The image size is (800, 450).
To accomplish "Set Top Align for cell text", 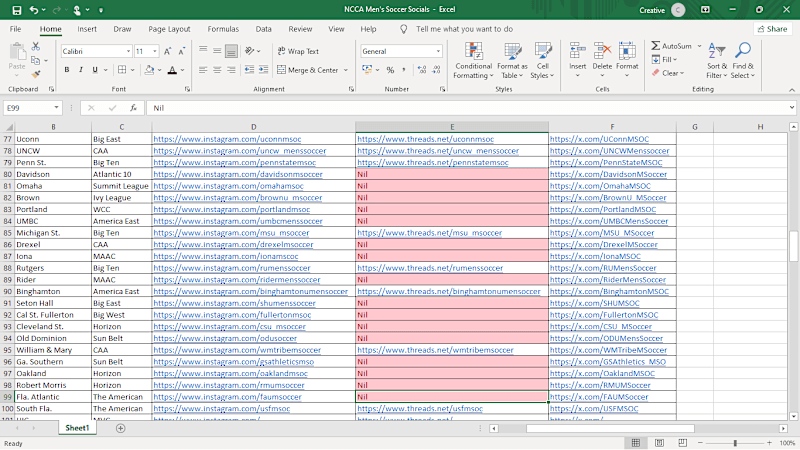I will (203, 51).
